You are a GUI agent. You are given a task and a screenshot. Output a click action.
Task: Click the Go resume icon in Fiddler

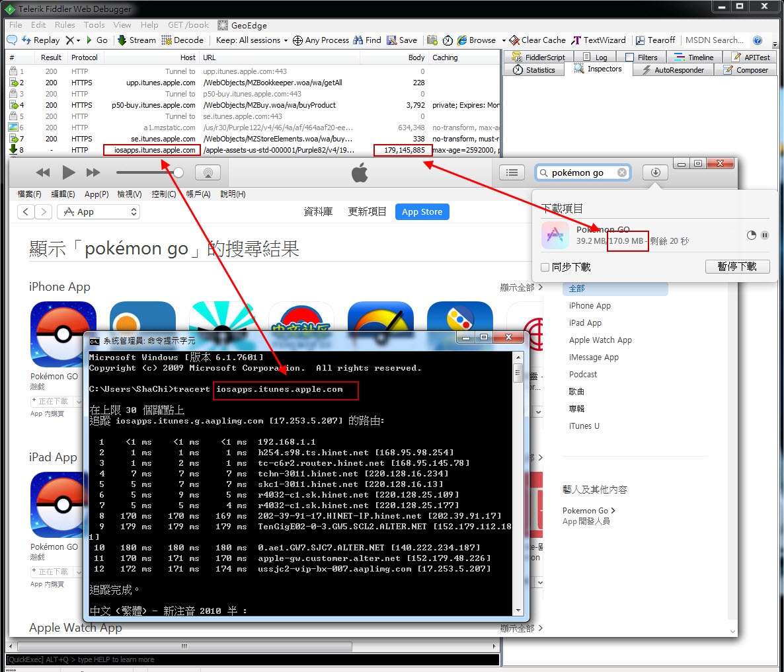(97, 40)
